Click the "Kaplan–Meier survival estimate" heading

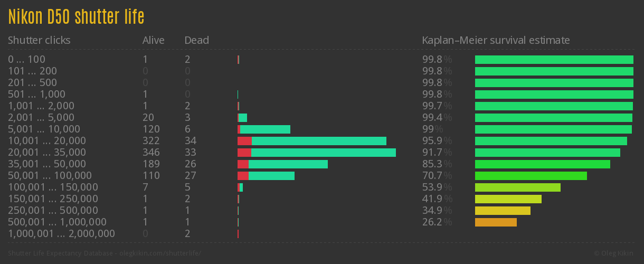pos(496,40)
